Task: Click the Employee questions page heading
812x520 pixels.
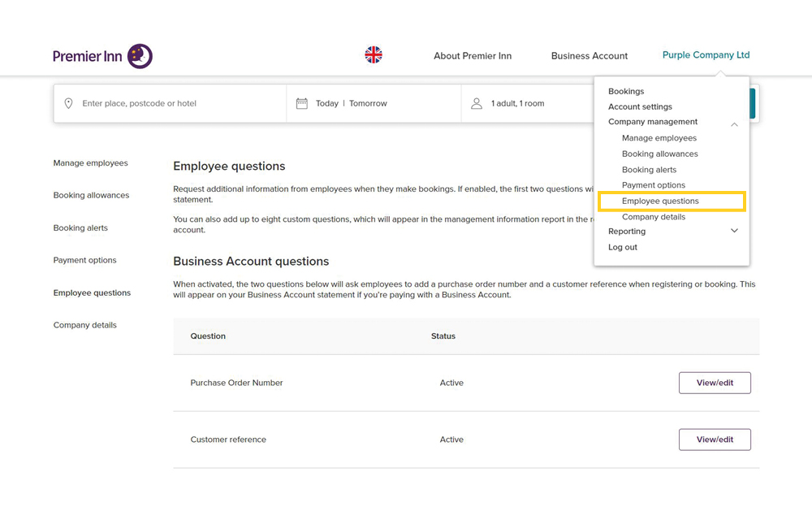Action: pyautogui.click(x=229, y=167)
